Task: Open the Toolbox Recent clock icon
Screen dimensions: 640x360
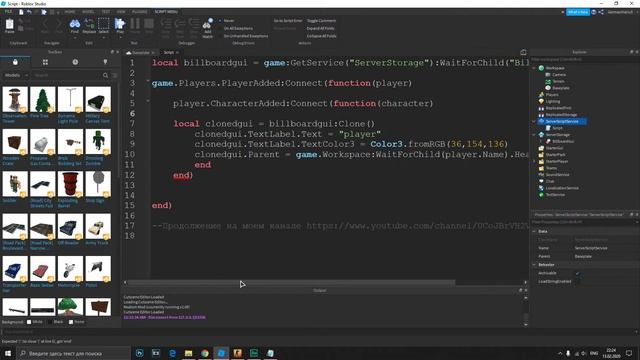Action: (75, 62)
